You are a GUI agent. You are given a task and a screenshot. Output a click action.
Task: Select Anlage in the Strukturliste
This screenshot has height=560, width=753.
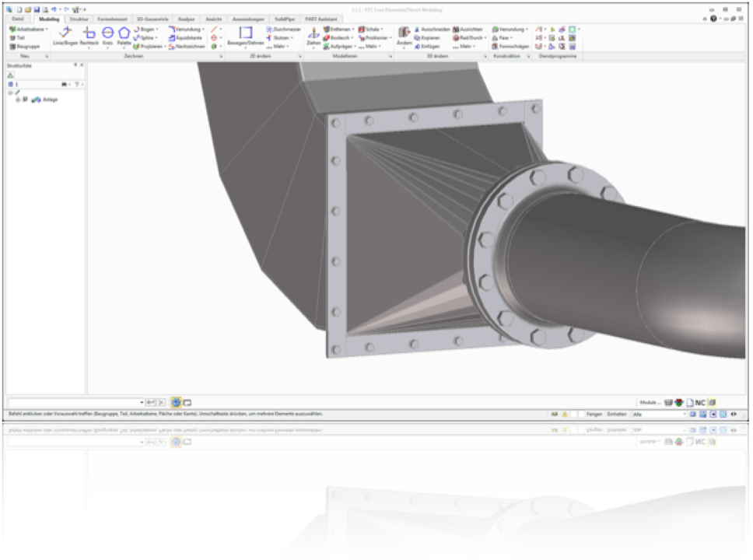50,100
